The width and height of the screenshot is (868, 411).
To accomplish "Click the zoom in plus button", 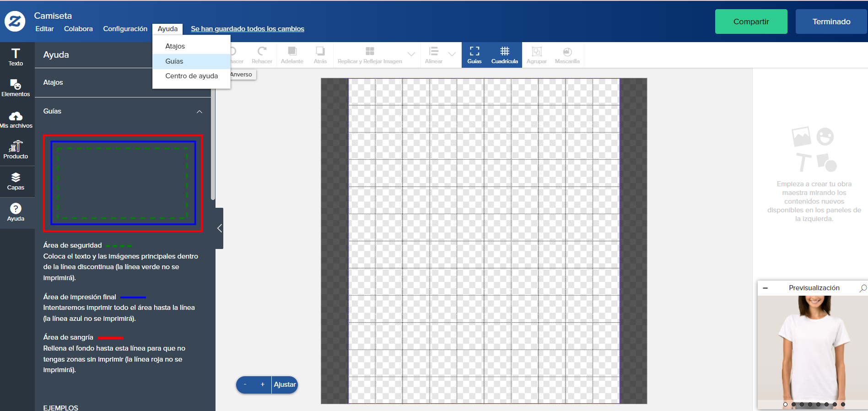I will [x=263, y=384].
